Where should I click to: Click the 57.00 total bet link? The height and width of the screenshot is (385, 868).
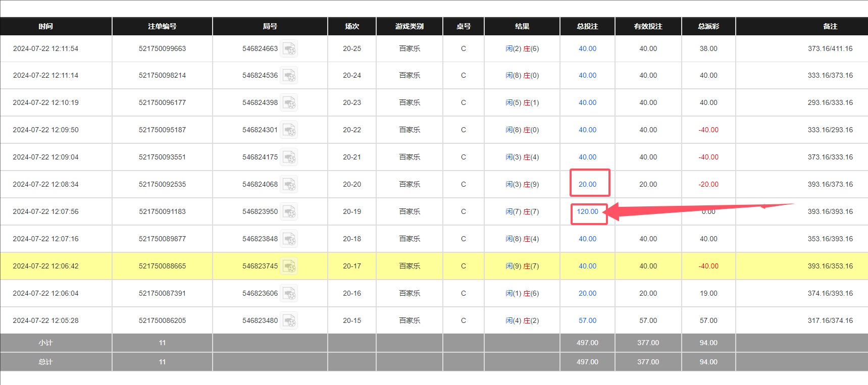[587, 321]
